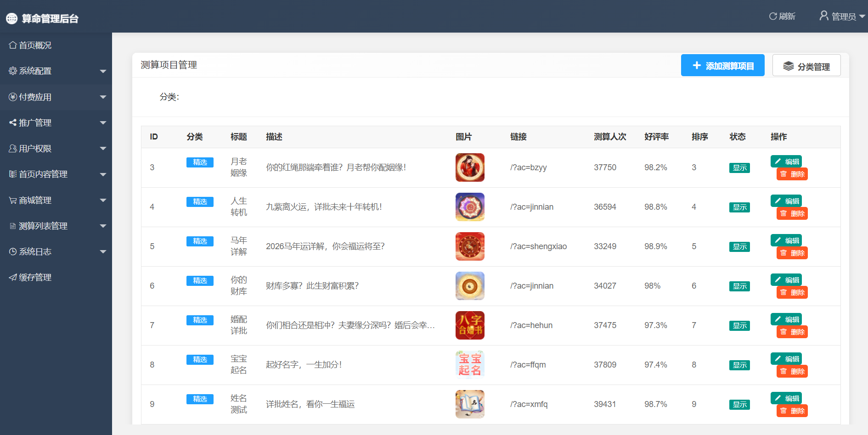Click the refresh icon in top bar
The height and width of the screenshot is (435, 868).
tap(773, 17)
